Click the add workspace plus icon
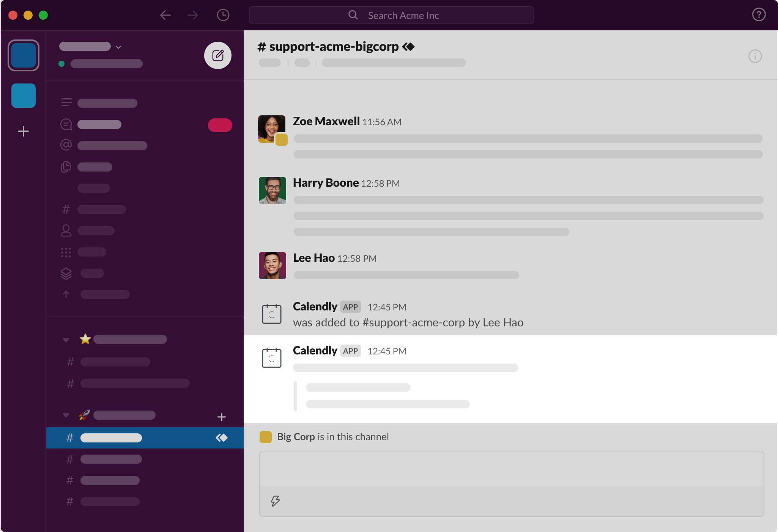Image resolution: width=778 pixels, height=532 pixels. coord(24,131)
